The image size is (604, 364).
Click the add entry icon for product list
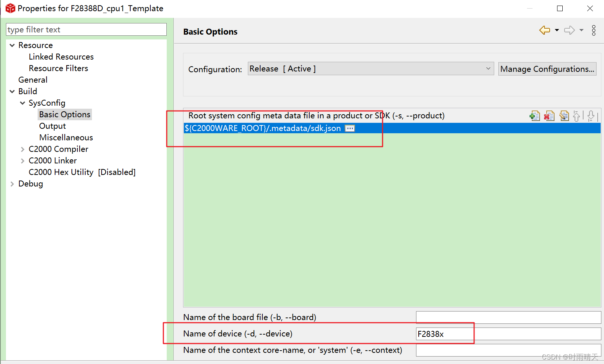click(x=535, y=116)
